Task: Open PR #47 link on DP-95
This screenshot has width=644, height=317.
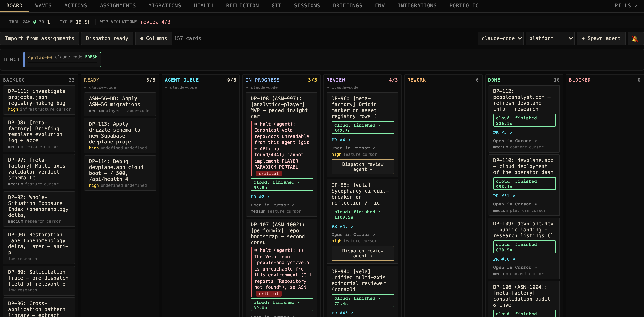Action: [x=342, y=226]
